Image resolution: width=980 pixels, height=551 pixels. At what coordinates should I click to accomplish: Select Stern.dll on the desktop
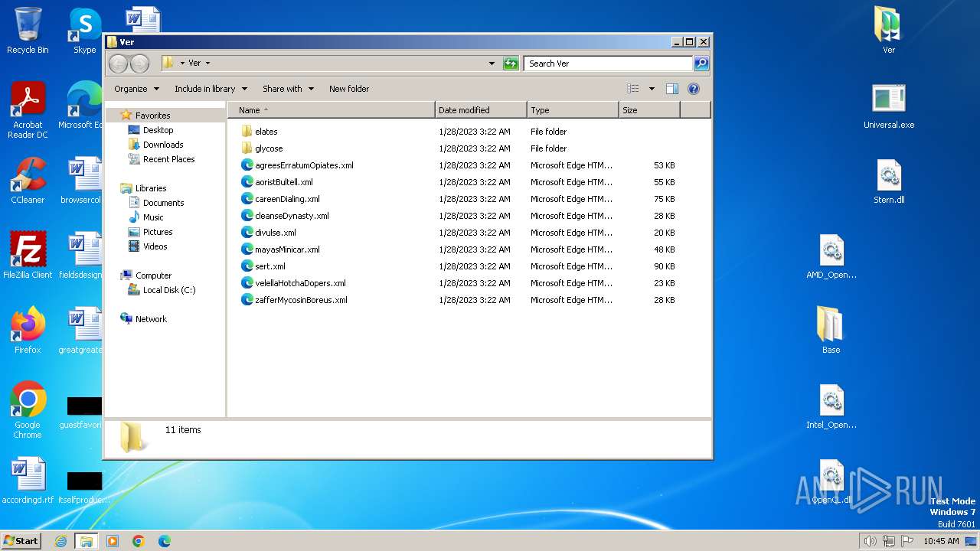tap(888, 181)
